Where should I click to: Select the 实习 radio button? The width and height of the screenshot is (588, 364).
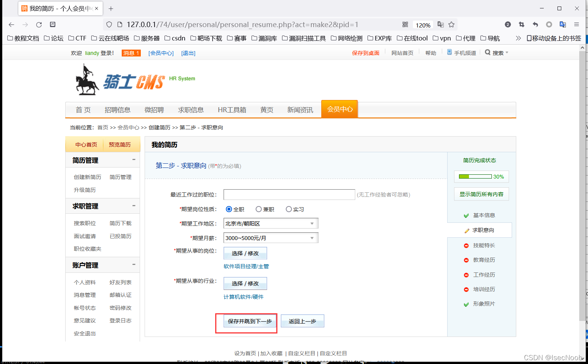point(289,209)
